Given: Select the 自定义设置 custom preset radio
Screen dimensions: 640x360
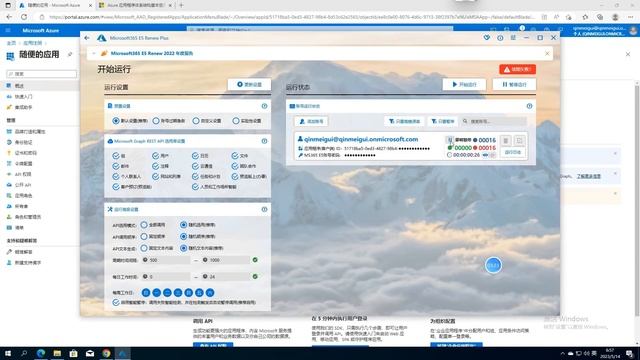Looking at the screenshot, I should [196, 121].
